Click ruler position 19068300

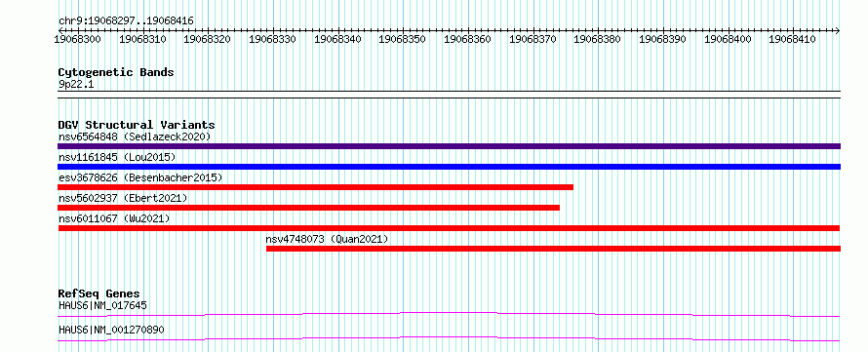[x=77, y=39]
